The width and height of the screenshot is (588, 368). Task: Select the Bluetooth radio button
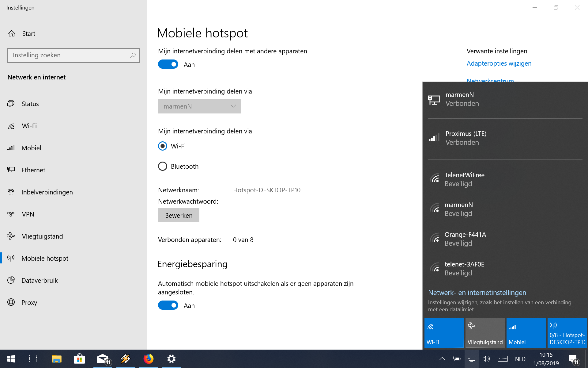click(x=163, y=166)
